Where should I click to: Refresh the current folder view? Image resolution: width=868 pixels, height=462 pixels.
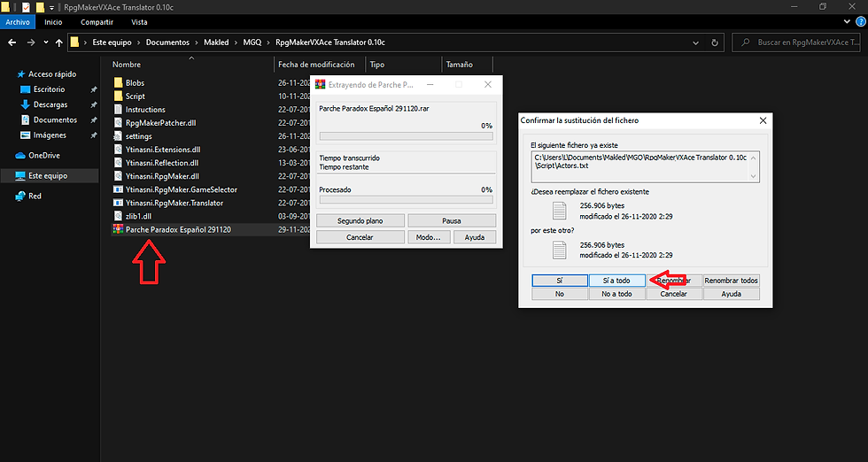tap(715, 42)
